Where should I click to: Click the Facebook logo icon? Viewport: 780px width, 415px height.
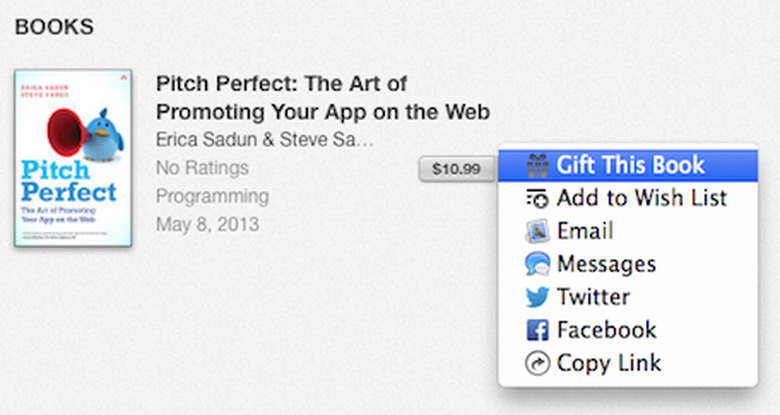pos(537,330)
